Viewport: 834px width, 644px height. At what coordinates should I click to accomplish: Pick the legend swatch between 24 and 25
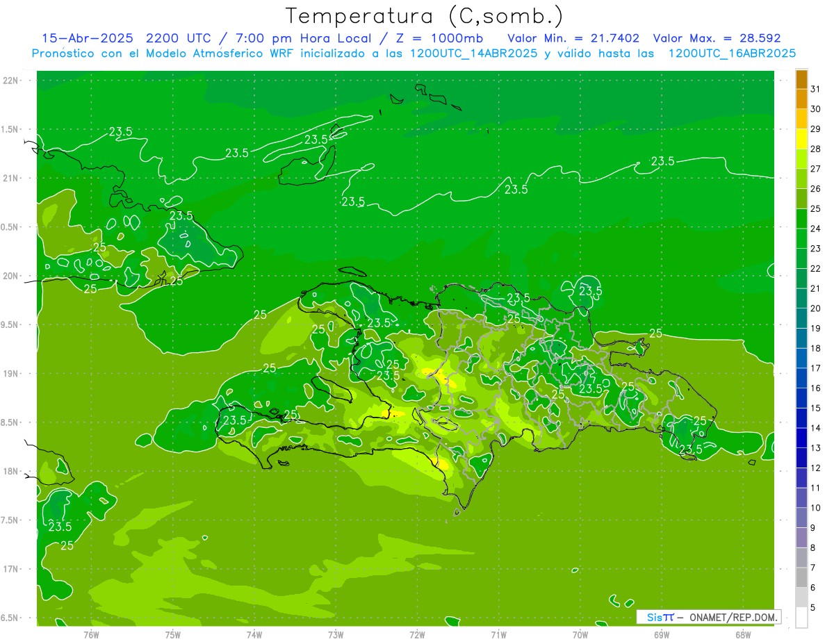(801, 218)
